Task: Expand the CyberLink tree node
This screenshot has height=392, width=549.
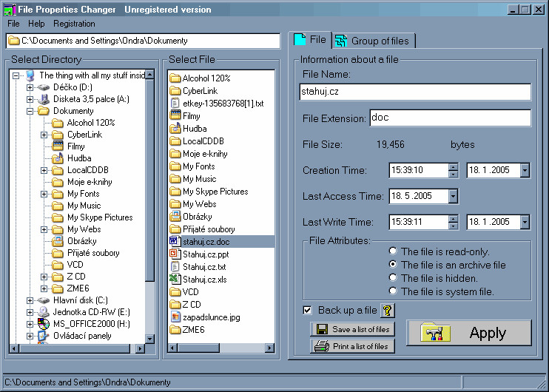Action: (x=44, y=135)
